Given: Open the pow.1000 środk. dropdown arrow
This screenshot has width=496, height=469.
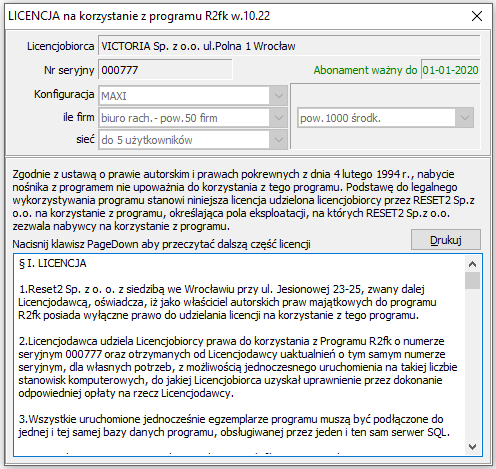Looking at the screenshot, I should pyautogui.click(x=464, y=118).
